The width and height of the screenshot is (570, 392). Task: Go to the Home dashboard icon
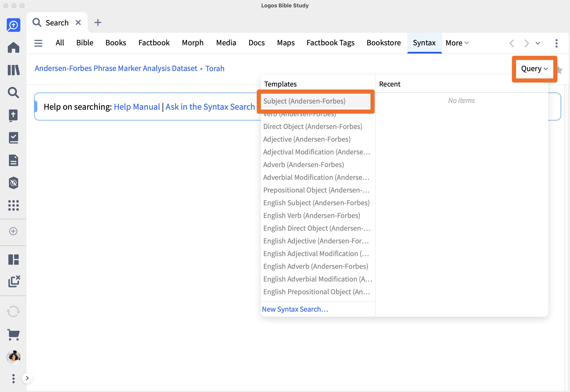click(x=13, y=47)
